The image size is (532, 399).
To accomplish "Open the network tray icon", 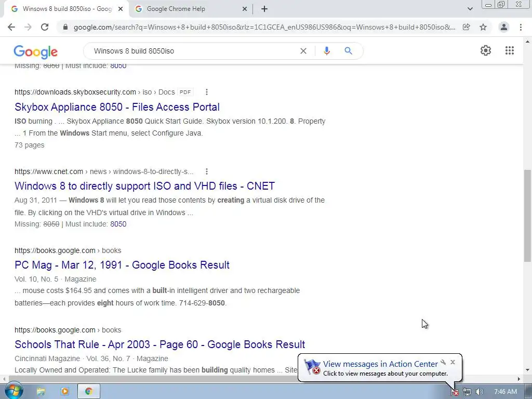I will pyautogui.click(x=467, y=392).
